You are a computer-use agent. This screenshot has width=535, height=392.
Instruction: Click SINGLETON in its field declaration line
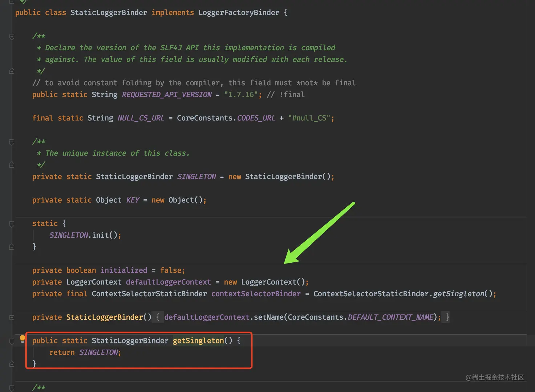(x=196, y=177)
